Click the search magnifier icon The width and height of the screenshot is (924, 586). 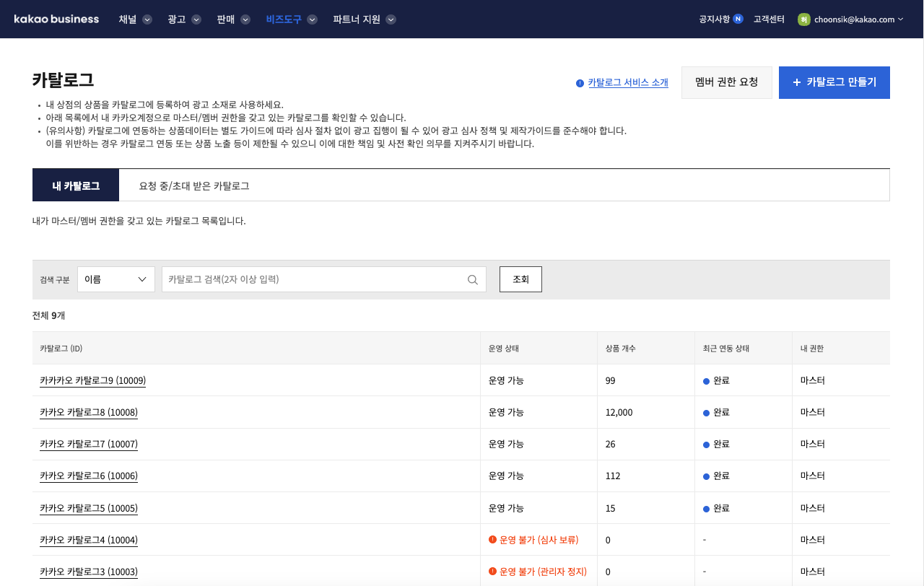[473, 280]
